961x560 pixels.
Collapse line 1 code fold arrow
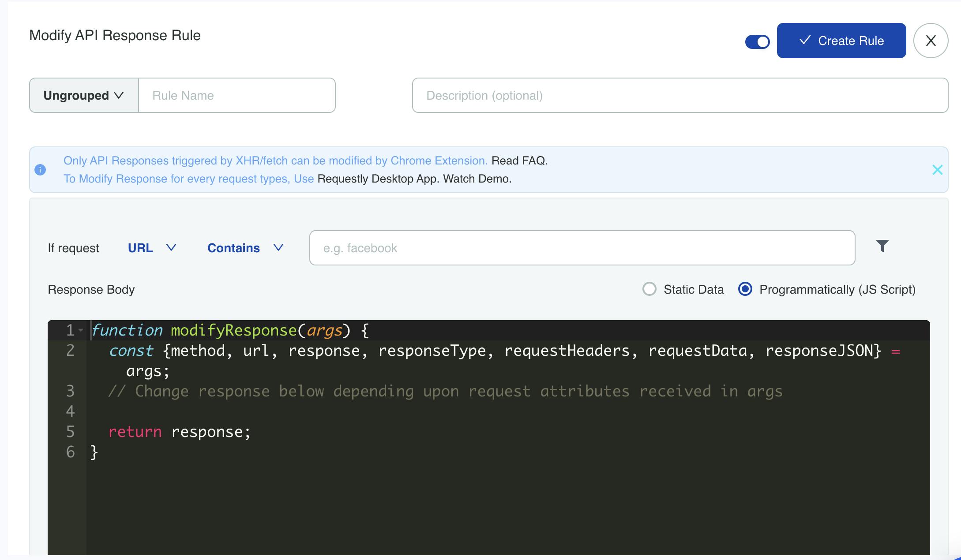coord(81,330)
